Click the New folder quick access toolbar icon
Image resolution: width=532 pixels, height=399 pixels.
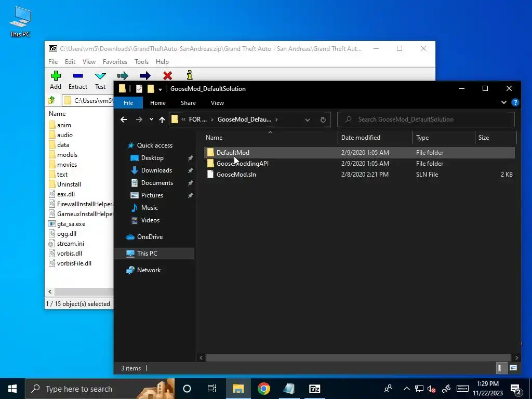[151, 88]
